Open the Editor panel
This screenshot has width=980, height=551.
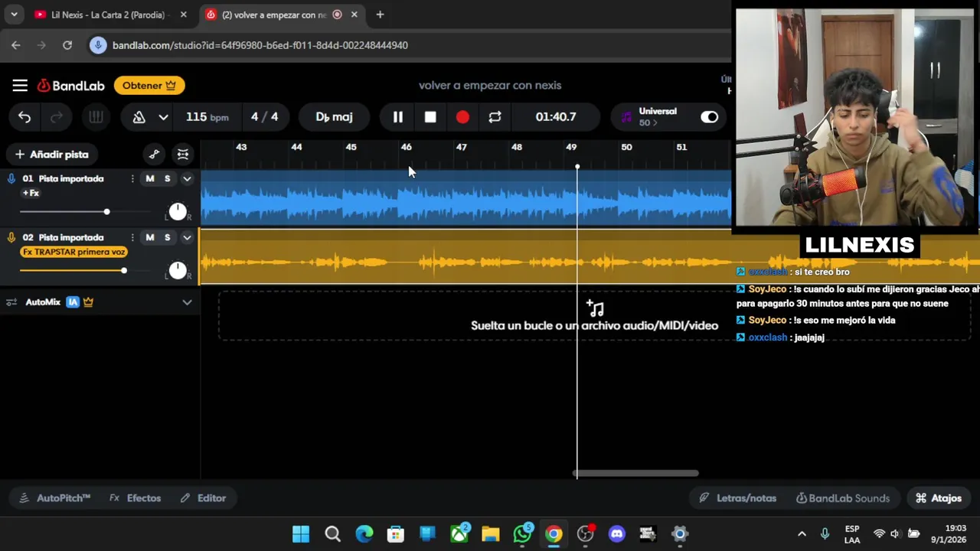point(203,498)
